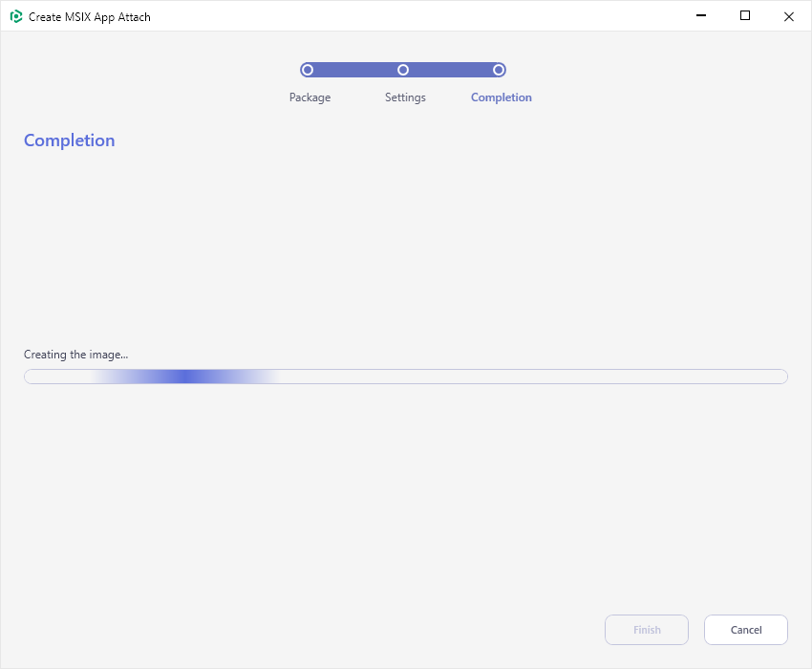812x669 pixels.
Task: Click the disabled Finish button
Action: [647, 630]
